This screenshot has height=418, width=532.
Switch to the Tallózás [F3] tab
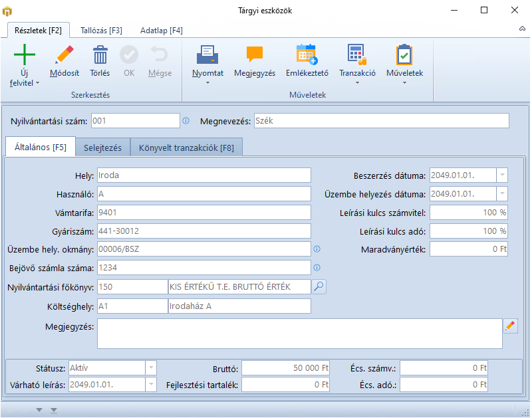(x=101, y=30)
